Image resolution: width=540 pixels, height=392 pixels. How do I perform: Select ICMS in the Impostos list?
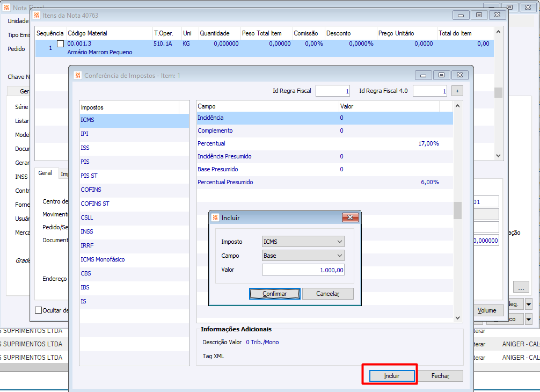[134, 120]
